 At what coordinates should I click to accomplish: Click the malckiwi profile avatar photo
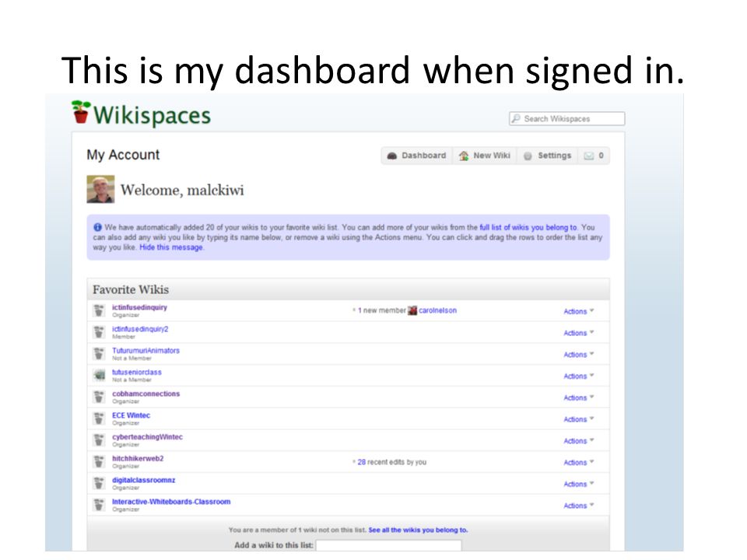[100, 189]
